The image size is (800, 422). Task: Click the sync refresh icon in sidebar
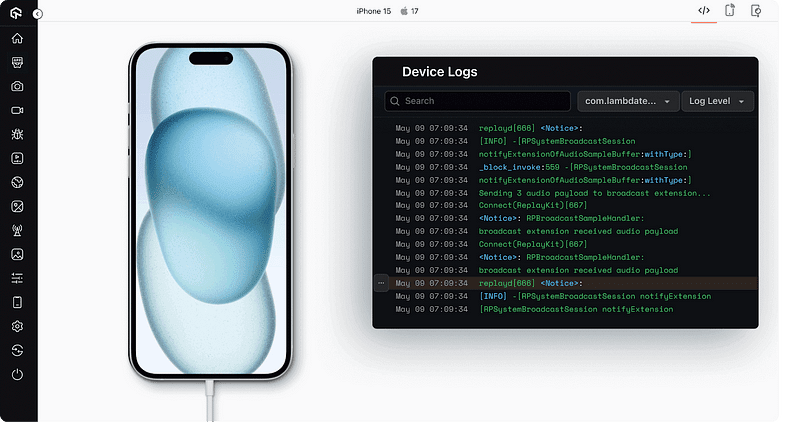17,350
